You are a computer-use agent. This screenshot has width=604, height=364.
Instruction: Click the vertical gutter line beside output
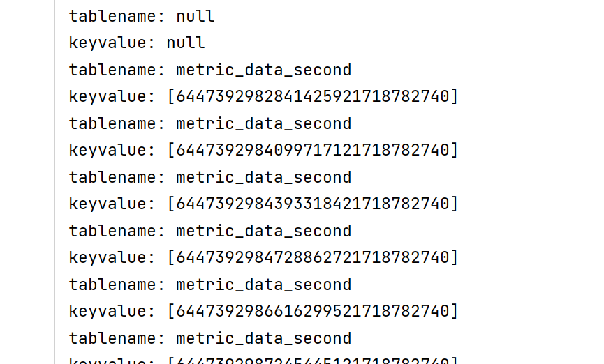[54, 182]
